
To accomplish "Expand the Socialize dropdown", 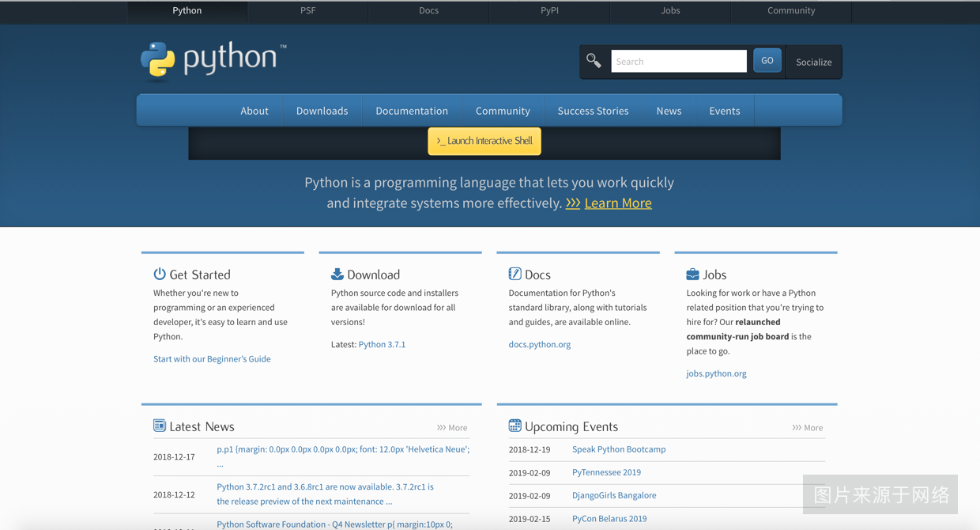I will click(x=814, y=62).
